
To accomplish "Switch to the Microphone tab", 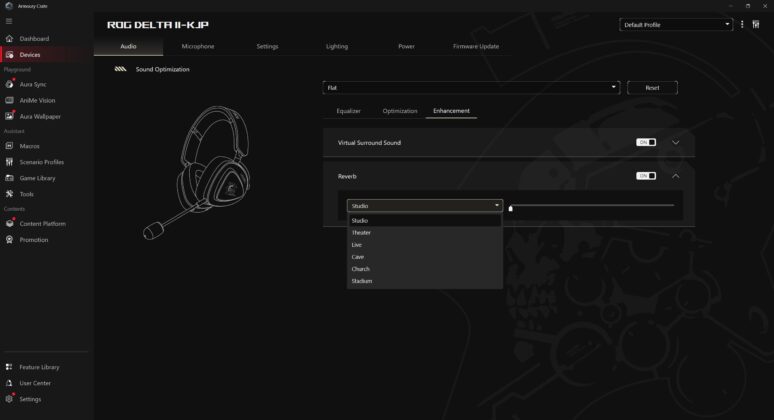I will [x=198, y=46].
